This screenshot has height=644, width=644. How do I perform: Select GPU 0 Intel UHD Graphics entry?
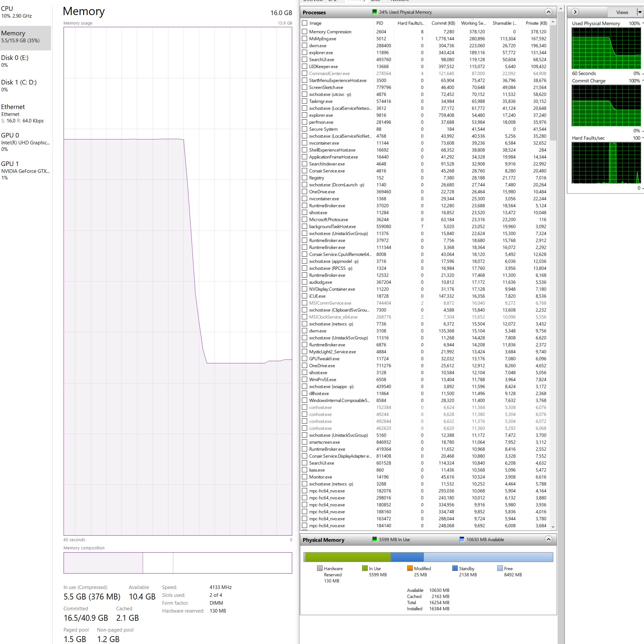(x=26, y=142)
